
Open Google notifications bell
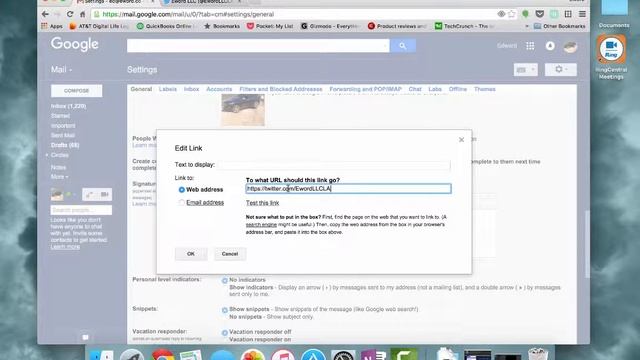tap(550, 46)
